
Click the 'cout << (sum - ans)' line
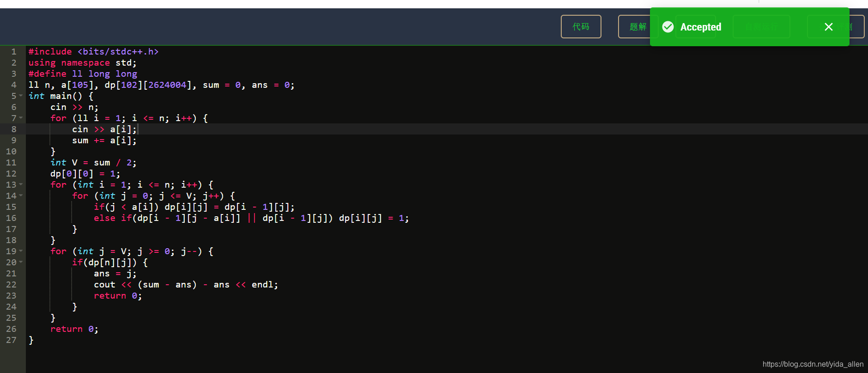tap(186, 284)
